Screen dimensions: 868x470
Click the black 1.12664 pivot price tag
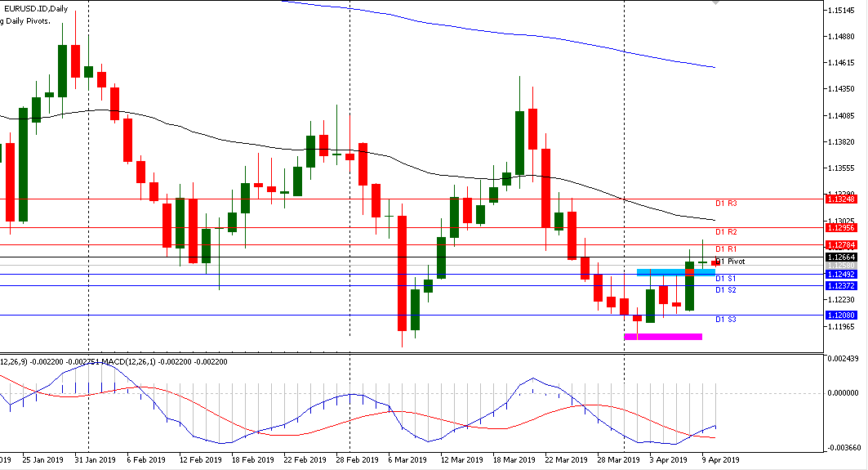click(841, 257)
